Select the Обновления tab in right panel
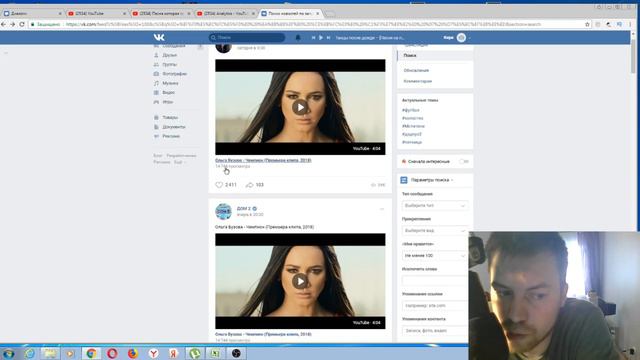 point(416,71)
